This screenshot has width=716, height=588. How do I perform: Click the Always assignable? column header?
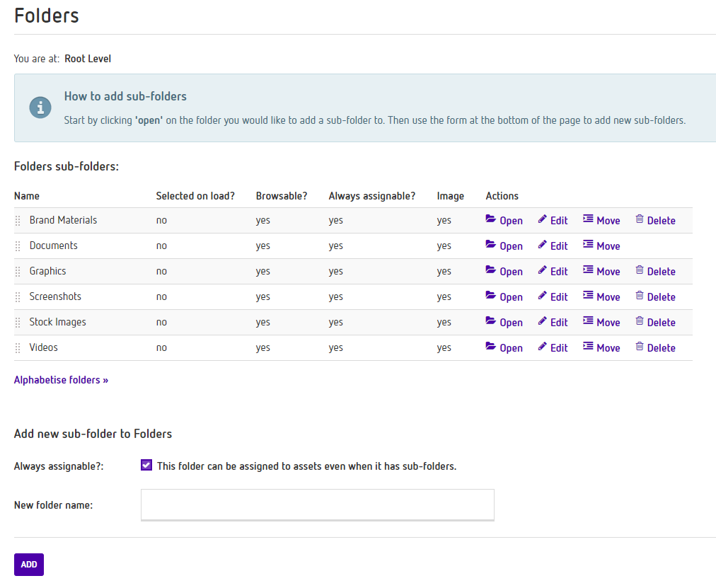click(x=372, y=196)
